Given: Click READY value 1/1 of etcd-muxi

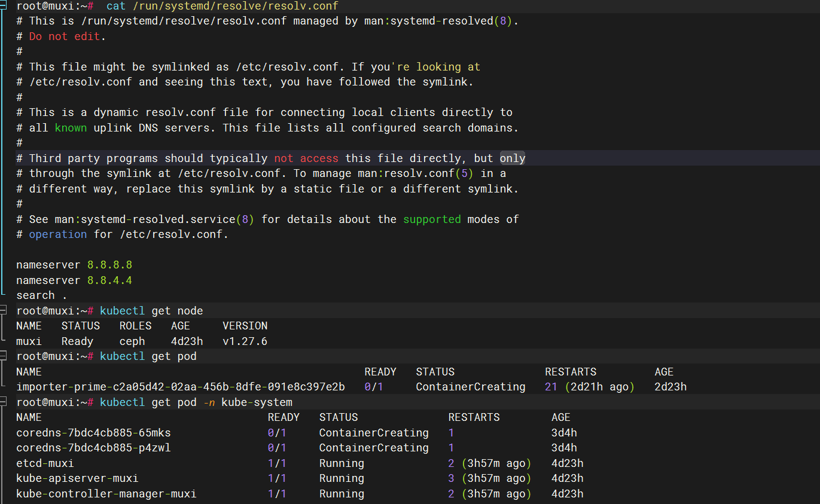Looking at the screenshot, I should pos(277,463).
